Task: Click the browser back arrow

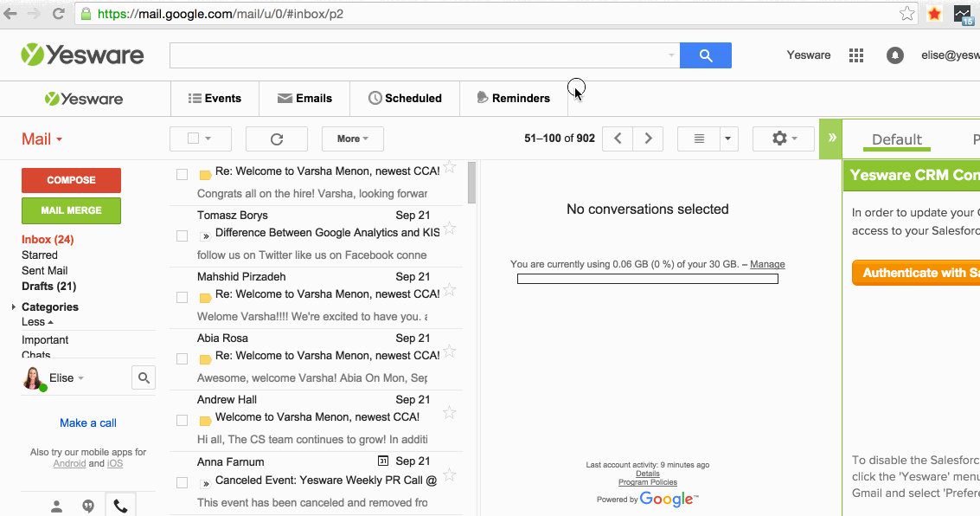Action: click(10, 14)
